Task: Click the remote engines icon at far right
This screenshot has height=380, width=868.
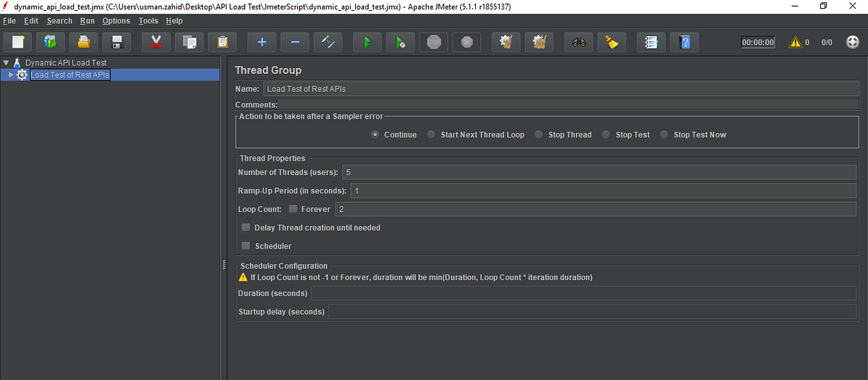Action: (x=853, y=42)
